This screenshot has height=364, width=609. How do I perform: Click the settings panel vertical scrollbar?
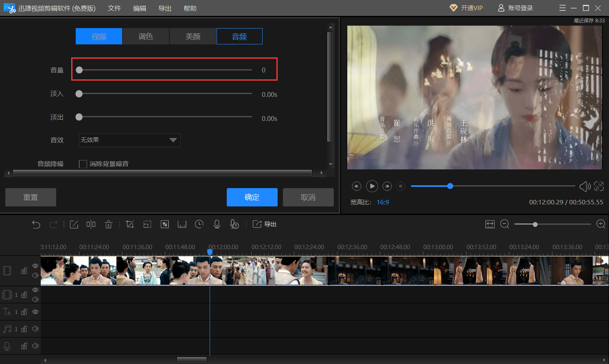pos(330,87)
